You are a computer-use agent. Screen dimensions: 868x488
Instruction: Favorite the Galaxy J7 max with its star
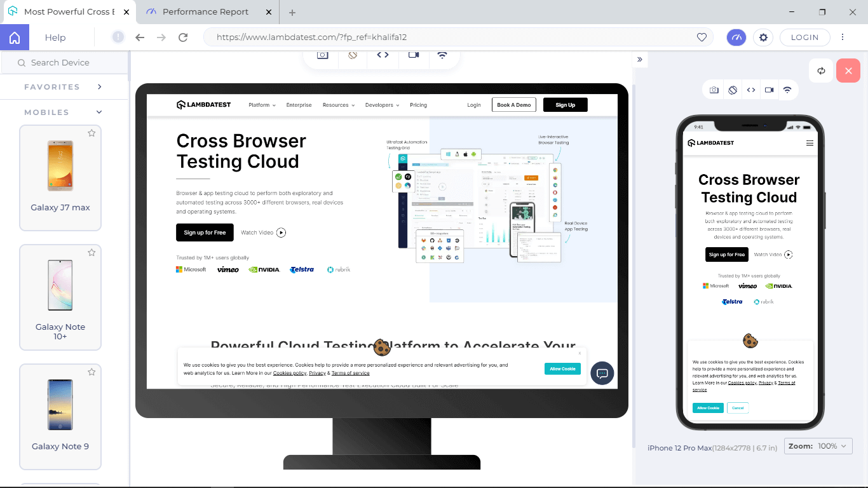click(x=92, y=133)
